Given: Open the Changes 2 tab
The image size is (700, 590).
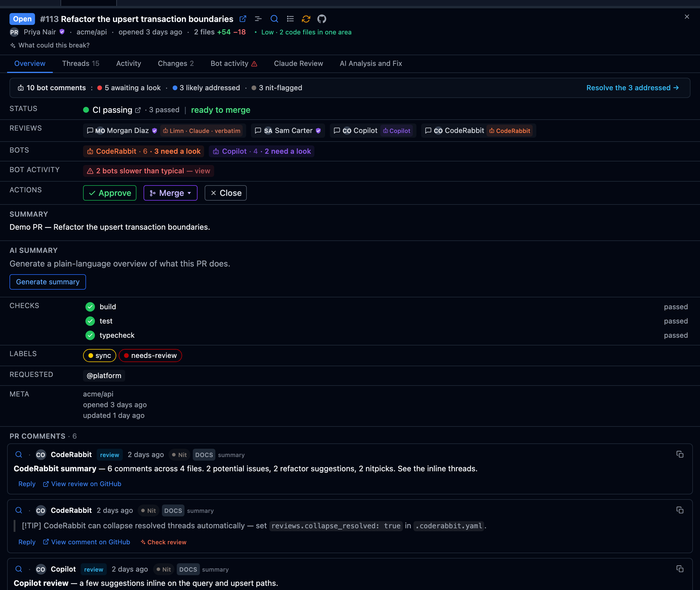Looking at the screenshot, I should point(176,64).
